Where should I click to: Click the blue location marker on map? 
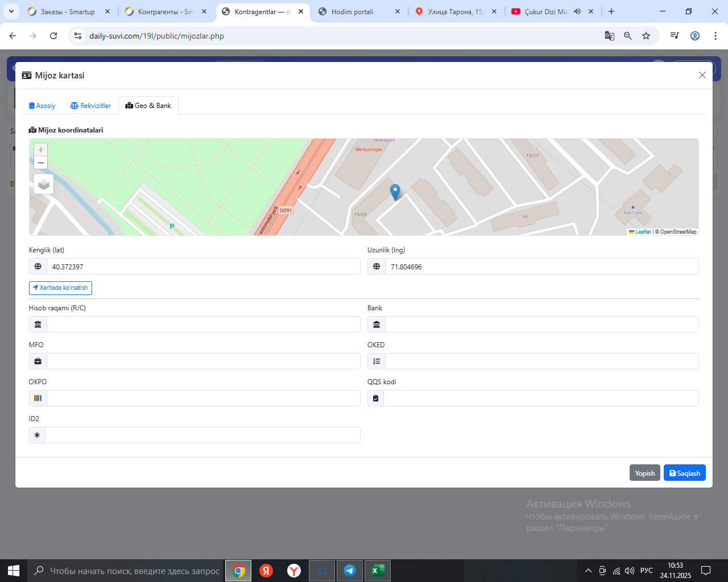[x=395, y=192]
